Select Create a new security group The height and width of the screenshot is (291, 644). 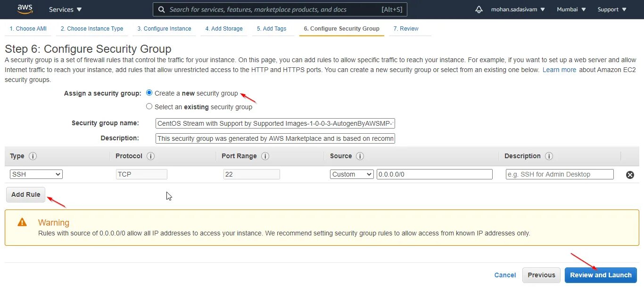pyautogui.click(x=149, y=93)
